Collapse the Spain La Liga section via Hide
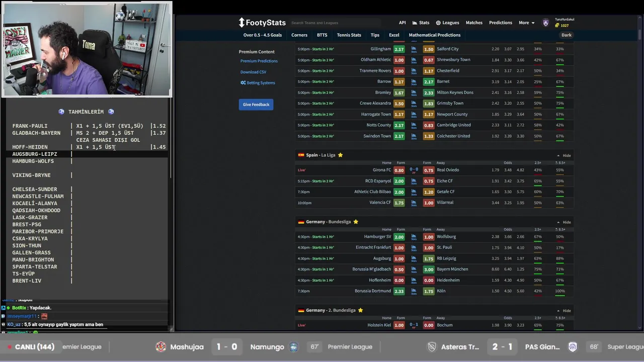 click(x=564, y=156)
